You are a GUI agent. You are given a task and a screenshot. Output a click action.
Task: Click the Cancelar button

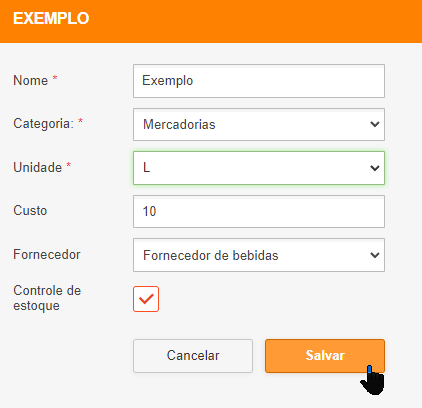(x=193, y=356)
